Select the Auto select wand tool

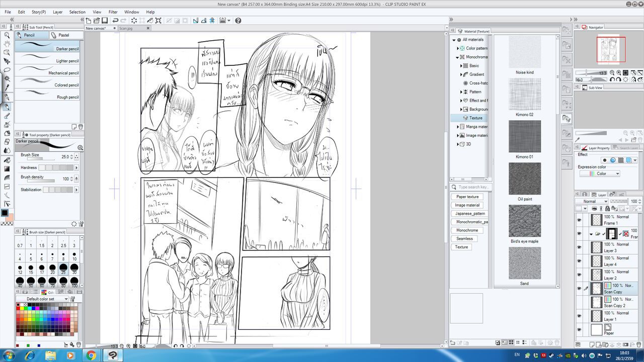click(x=7, y=78)
